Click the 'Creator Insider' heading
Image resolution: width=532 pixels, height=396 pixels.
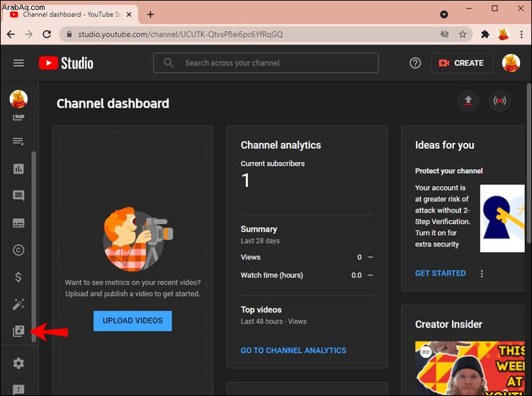click(448, 324)
